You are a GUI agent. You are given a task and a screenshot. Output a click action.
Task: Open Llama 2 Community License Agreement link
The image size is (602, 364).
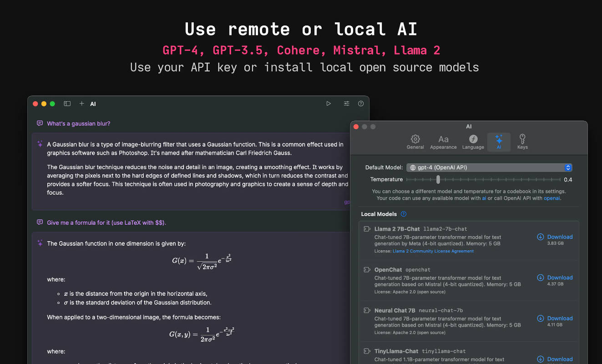tap(433, 251)
